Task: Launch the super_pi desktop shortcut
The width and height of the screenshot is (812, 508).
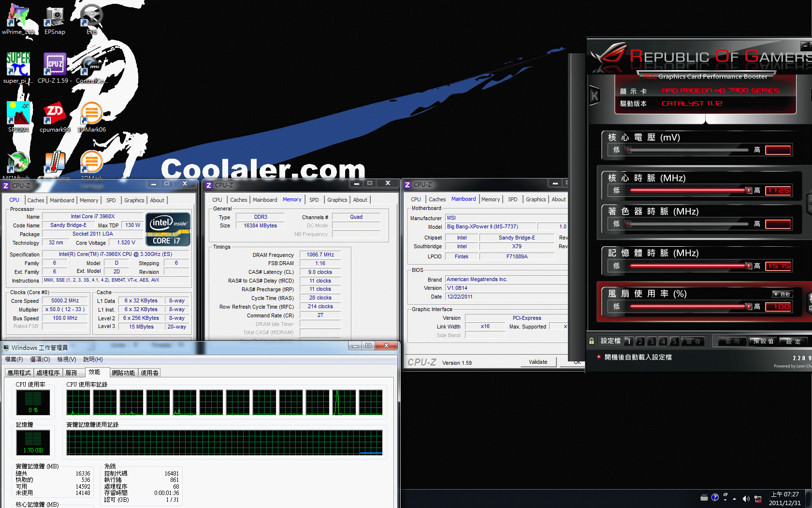Action: [x=18, y=68]
